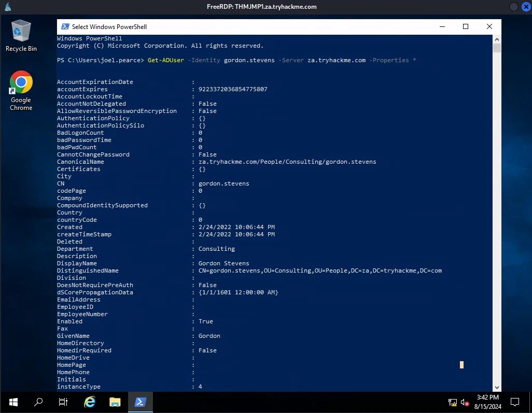
Task: Click the muted volume tray icon
Action: coord(465,403)
